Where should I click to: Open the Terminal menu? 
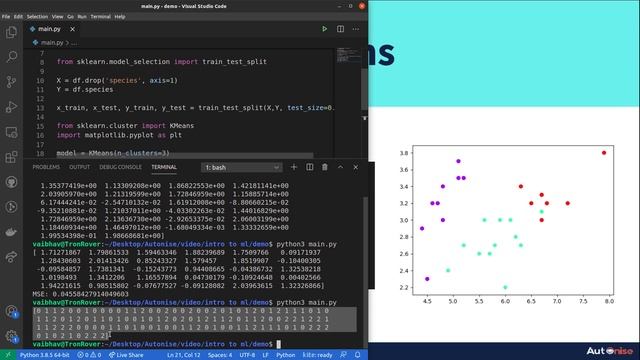[x=100, y=17]
